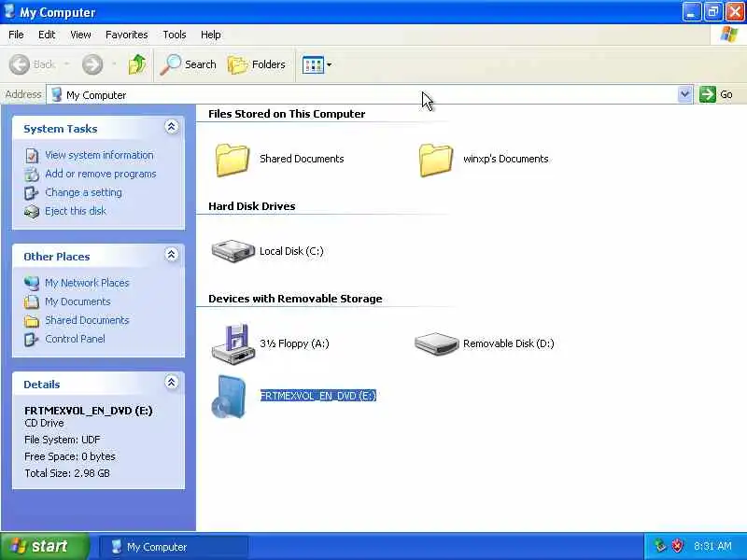
Task: Select the Shared Documents folder icon
Action: click(x=233, y=160)
